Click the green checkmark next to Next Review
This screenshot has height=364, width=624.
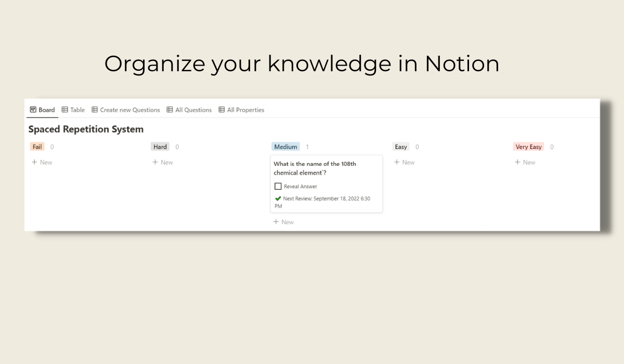coord(278,199)
